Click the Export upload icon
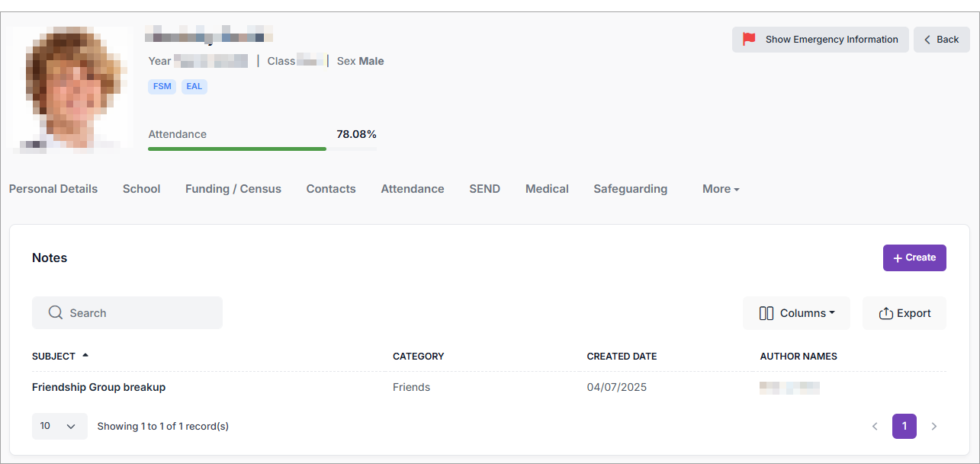Image resolution: width=980 pixels, height=464 pixels. pos(885,313)
